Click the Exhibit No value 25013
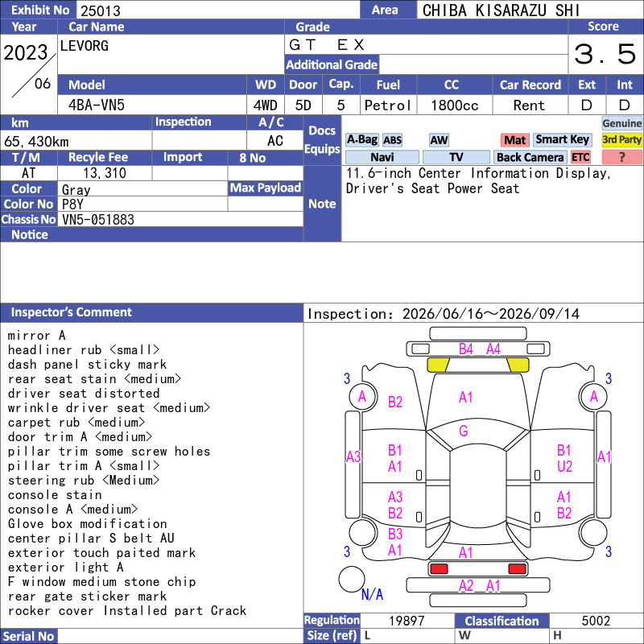The image size is (644, 644). click(x=100, y=10)
